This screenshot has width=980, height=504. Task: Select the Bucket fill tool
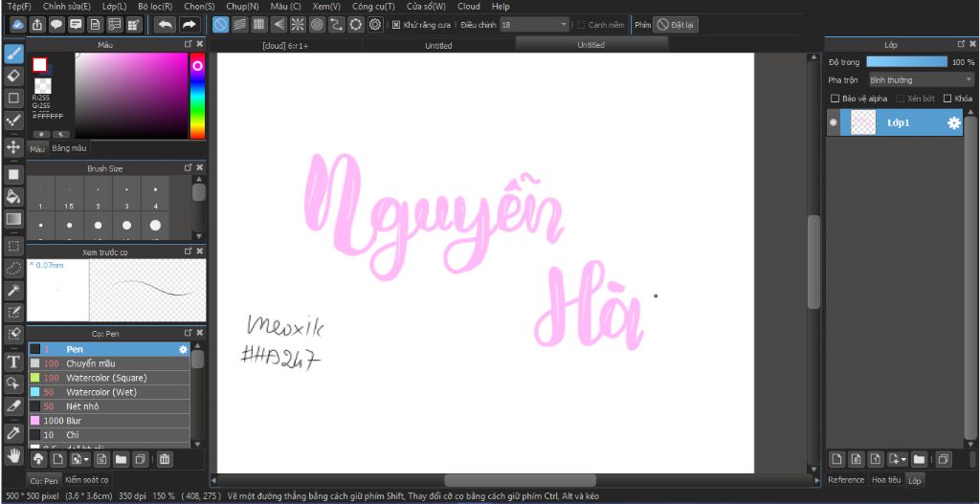click(13, 197)
